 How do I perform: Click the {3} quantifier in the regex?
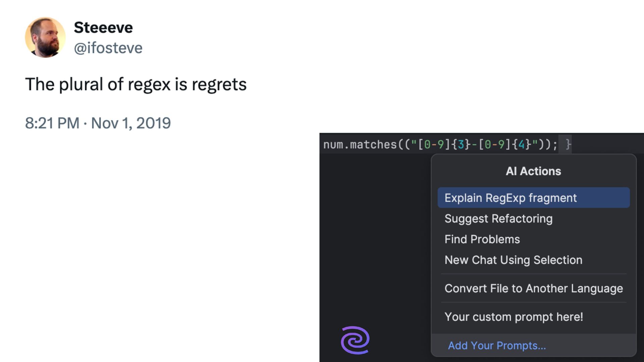[x=461, y=144]
